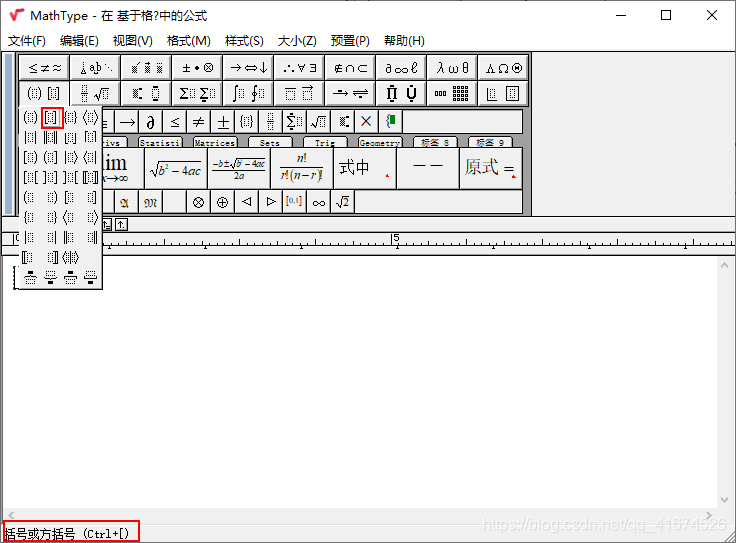This screenshot has width=736, height=543.
Task: Open the 样式(S) menu
Action: [x=244, y=40]
